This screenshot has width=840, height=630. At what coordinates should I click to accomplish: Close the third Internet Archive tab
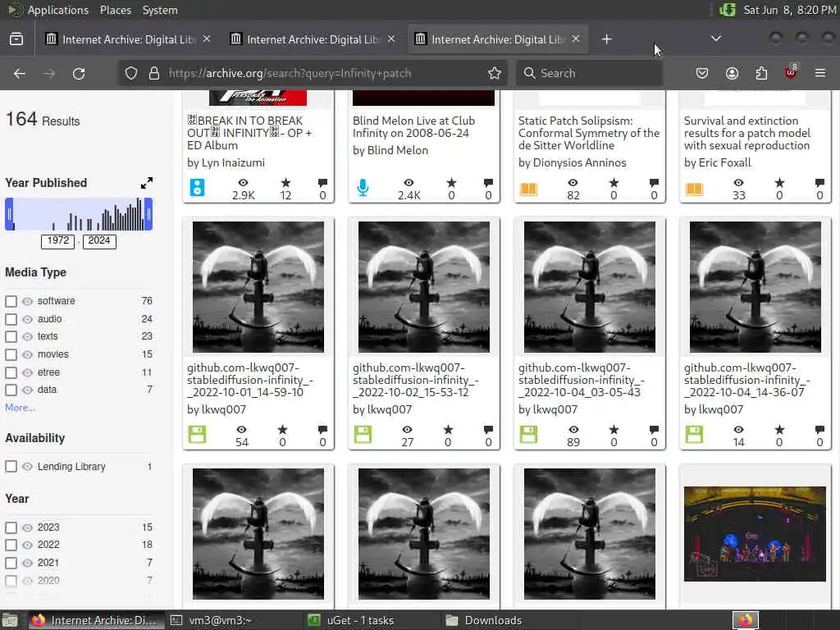point(576,39)
